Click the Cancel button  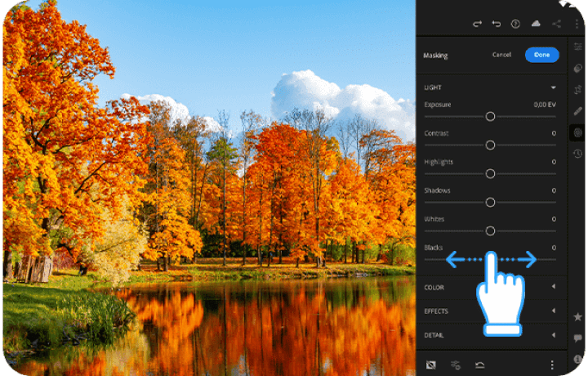501,55
